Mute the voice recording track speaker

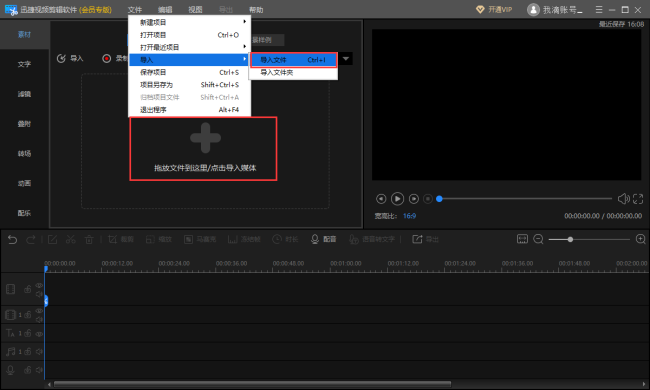tap(39, 370)
